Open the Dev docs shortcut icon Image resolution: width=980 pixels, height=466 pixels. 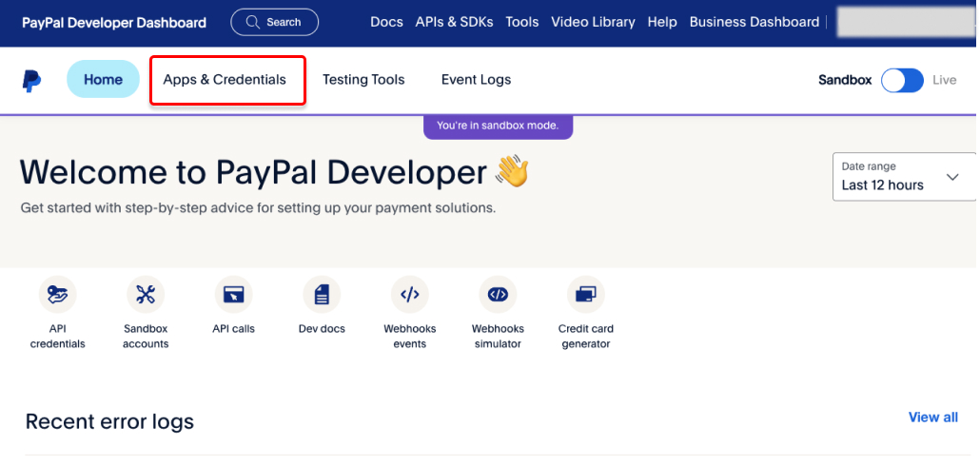click(x=322, y=294)
